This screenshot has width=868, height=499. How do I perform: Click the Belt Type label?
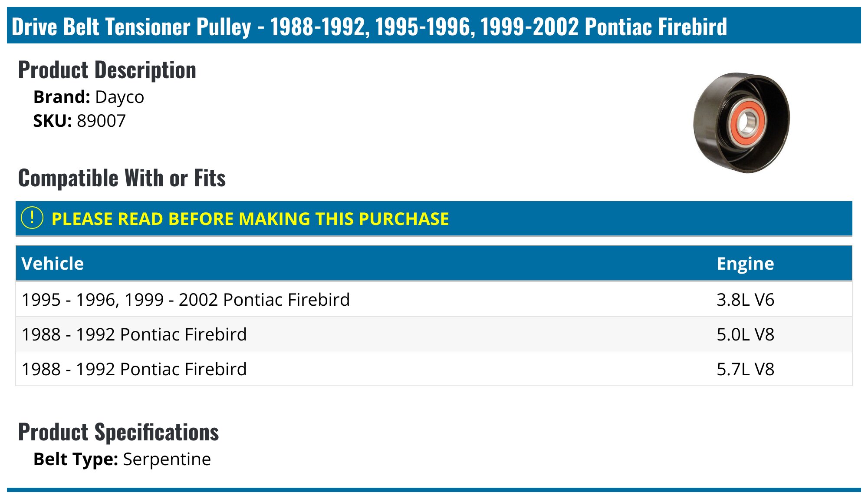[76, 459]
